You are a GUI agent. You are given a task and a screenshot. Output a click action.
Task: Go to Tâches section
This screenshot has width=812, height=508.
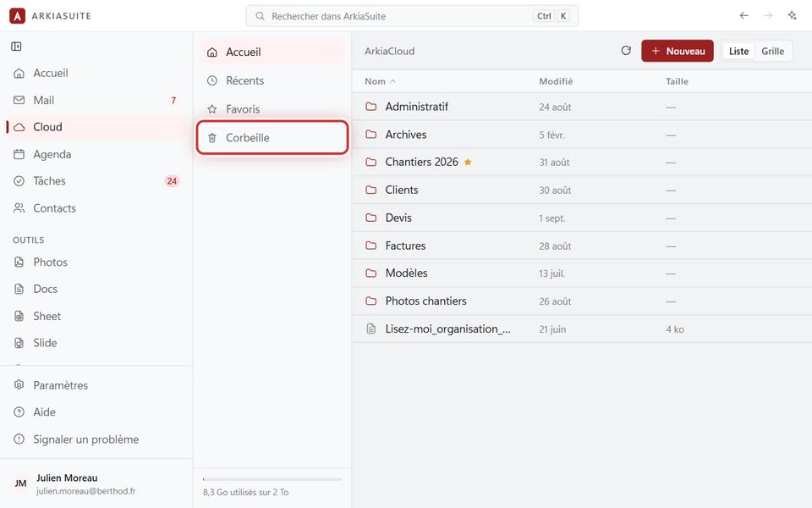click(x=96, y=181)
